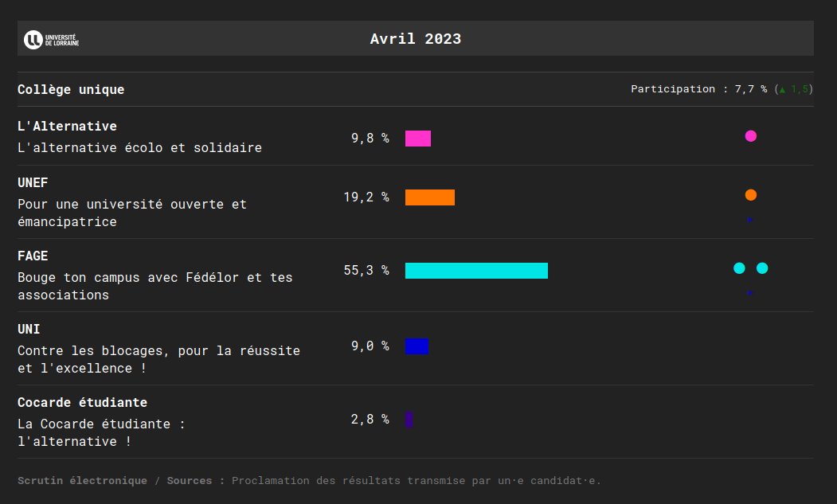Click the small blue marker under FAGE's cyan dots
This screenshot has height=504, width=837.
[x=749, y=292]
